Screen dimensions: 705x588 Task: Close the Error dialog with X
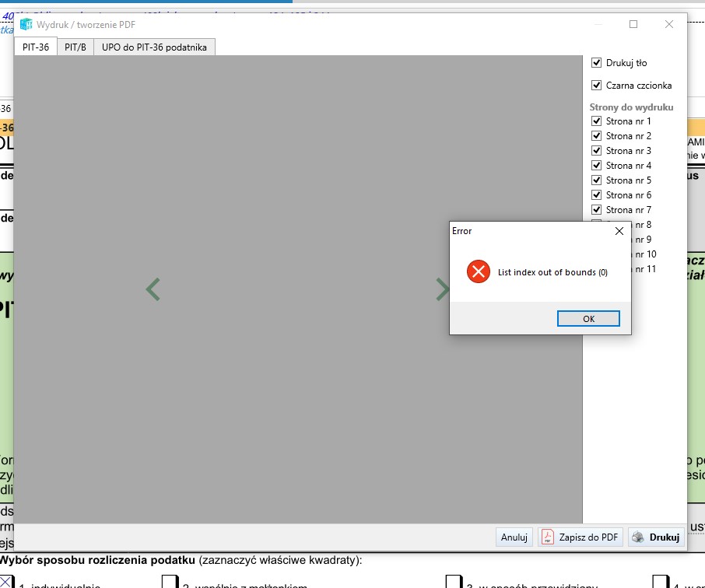click(x=619, y=231)
